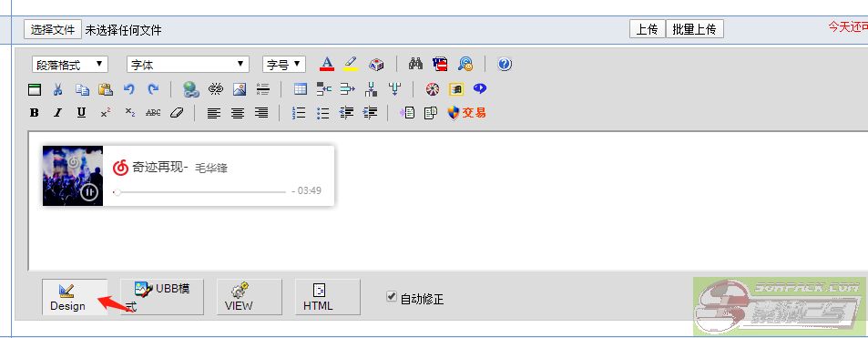Open the 字号 font size dropdown
This screenshot has width=868, height=338.
click(x=284, y=65)
